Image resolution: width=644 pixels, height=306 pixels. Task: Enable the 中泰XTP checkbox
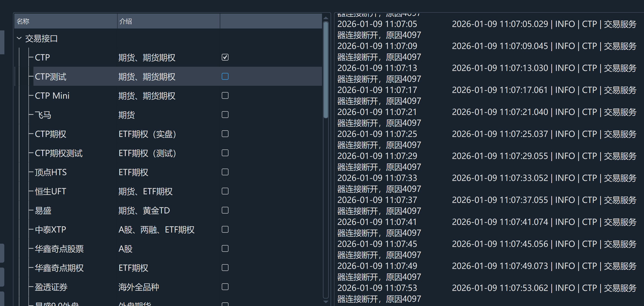pyautogui.click(x=225, y=229)
